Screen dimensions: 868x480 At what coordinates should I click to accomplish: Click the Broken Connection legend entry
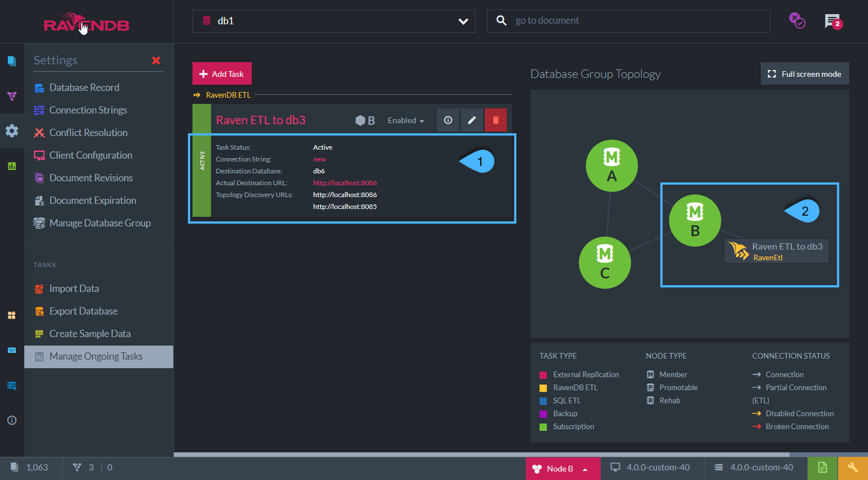pos(791,426)
